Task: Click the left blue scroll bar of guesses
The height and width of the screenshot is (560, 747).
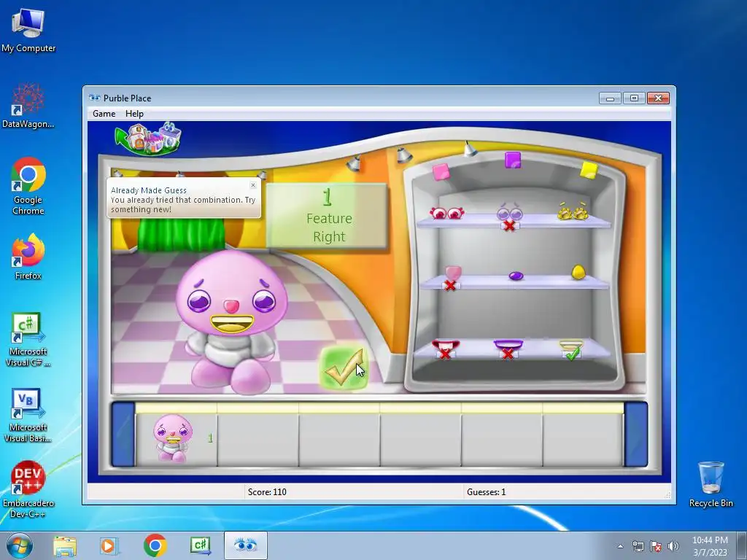Action: 123,434
